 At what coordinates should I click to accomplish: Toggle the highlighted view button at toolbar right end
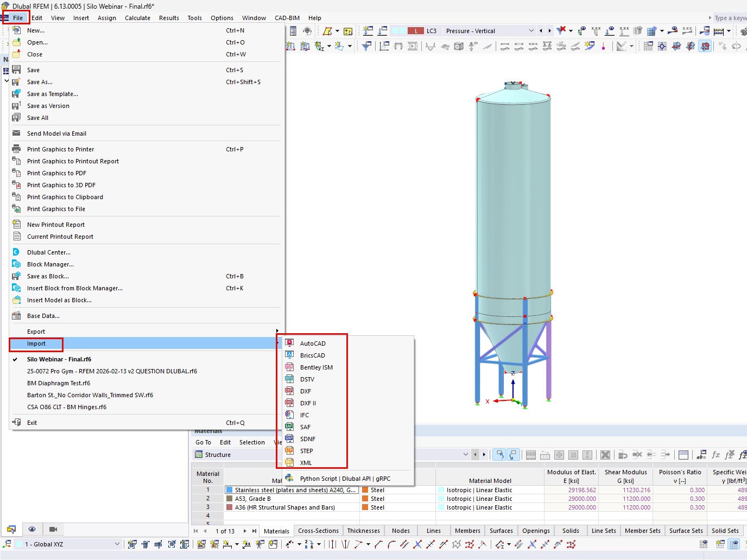pos(705,46)
